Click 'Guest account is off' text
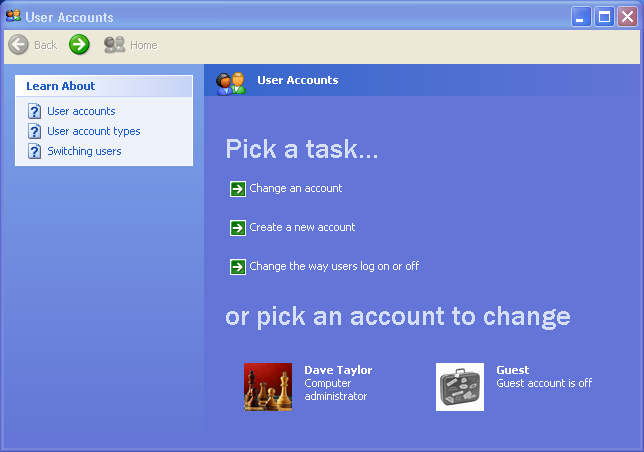The width and height of the screenshot is (644, 452). pos(544,383)
